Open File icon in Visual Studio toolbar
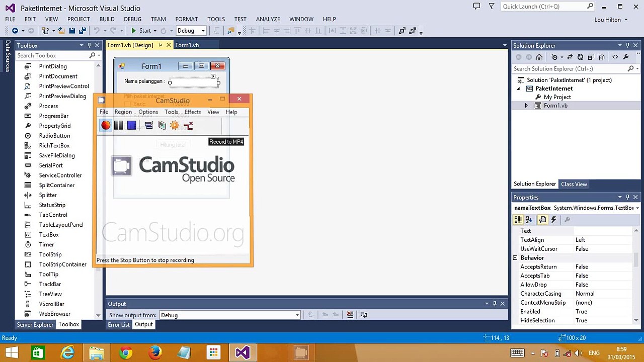Image resolution: width=644 pixels, height=362 pixels. click(x=61, y=31)
